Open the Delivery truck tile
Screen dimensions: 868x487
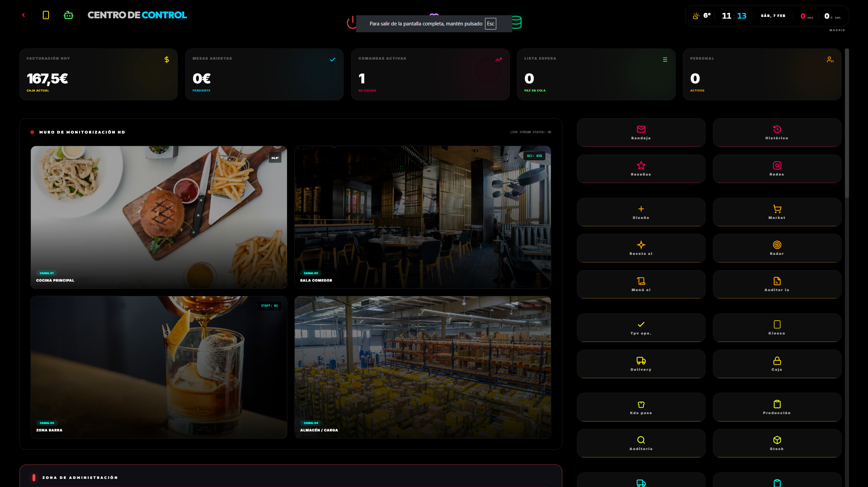pos(641,364)
